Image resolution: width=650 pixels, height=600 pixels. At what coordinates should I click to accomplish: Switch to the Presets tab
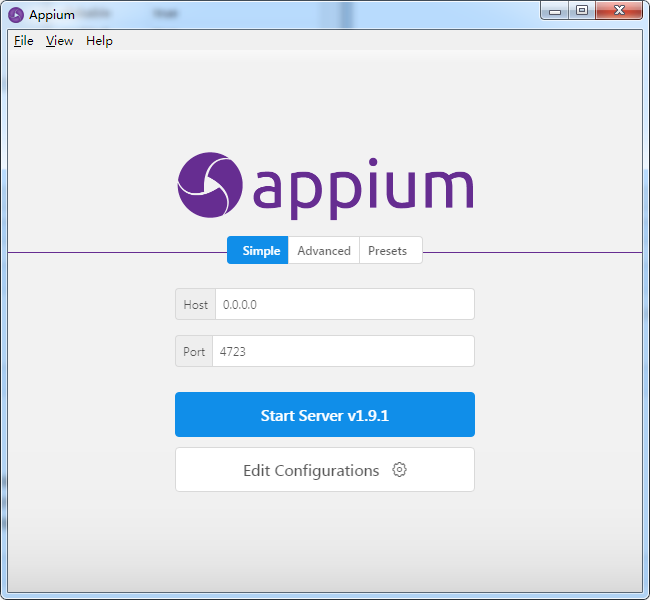(x=391, y=250)
